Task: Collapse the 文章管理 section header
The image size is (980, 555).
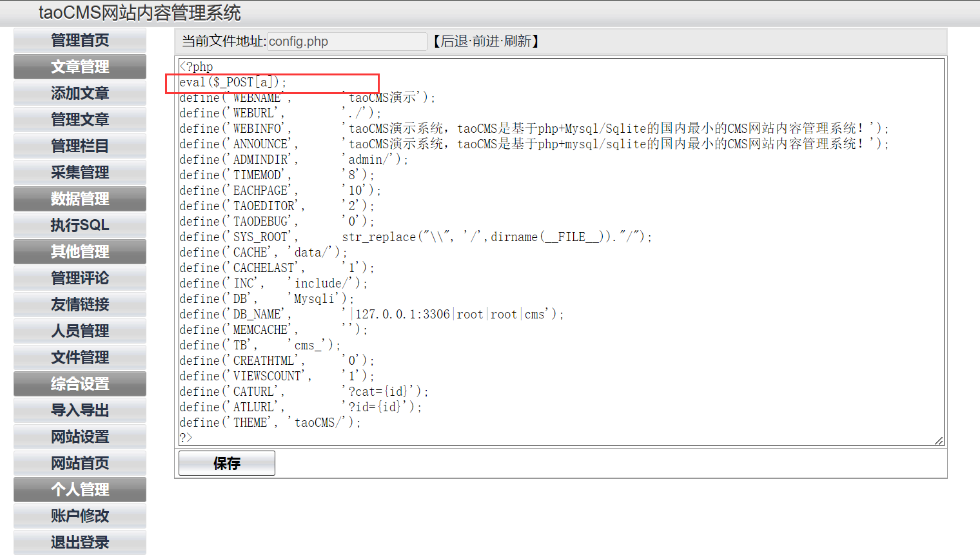Action: [80, 67]
